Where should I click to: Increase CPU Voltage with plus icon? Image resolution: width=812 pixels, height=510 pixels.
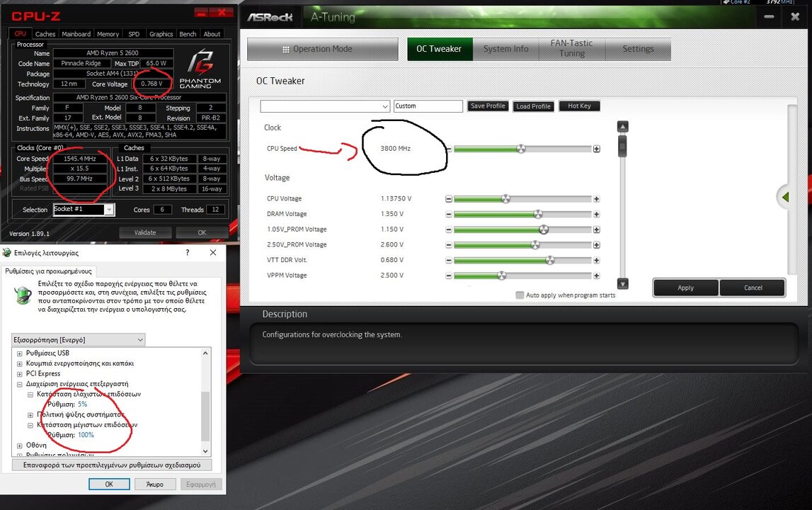597,199
